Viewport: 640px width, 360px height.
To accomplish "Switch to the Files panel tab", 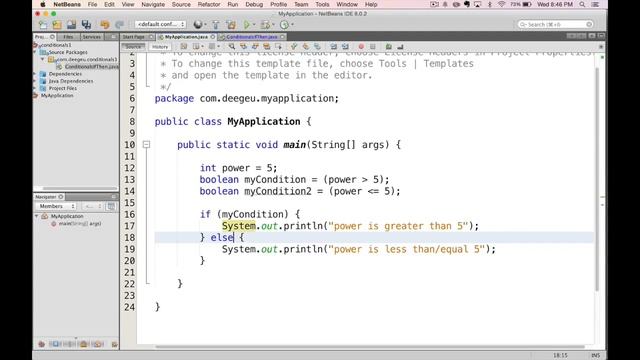I will 68,37.
